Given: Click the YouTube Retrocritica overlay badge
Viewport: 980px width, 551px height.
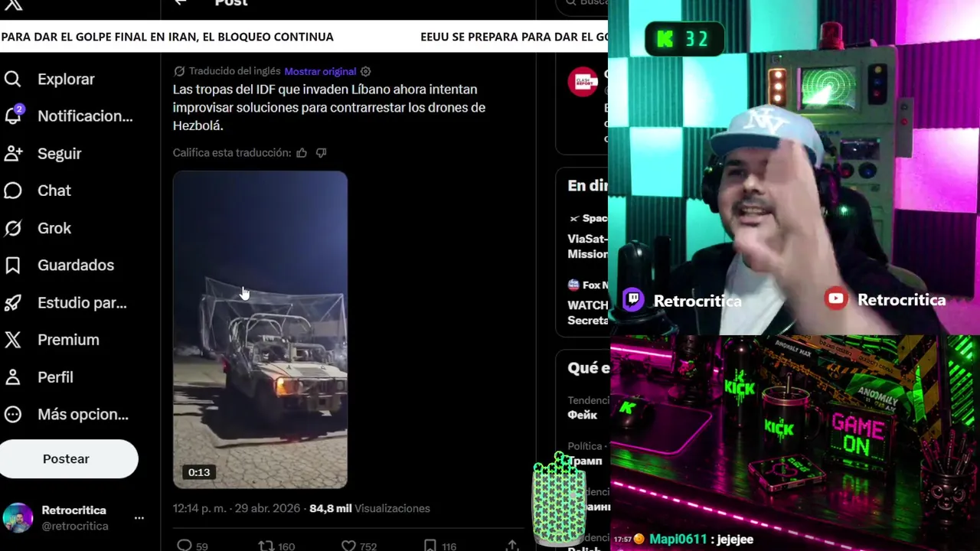Looking at the screenshot, I should coord(886,299).
